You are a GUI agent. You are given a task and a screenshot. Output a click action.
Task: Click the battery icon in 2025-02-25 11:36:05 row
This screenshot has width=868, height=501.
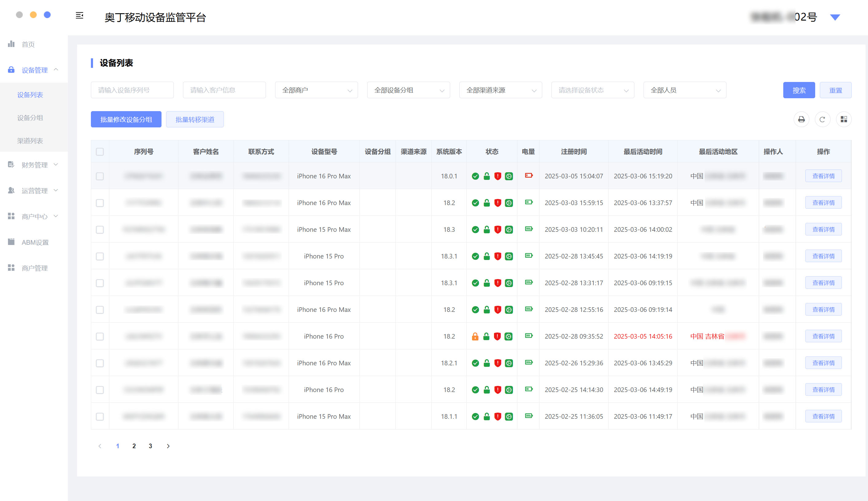click(x=529, y=416)
